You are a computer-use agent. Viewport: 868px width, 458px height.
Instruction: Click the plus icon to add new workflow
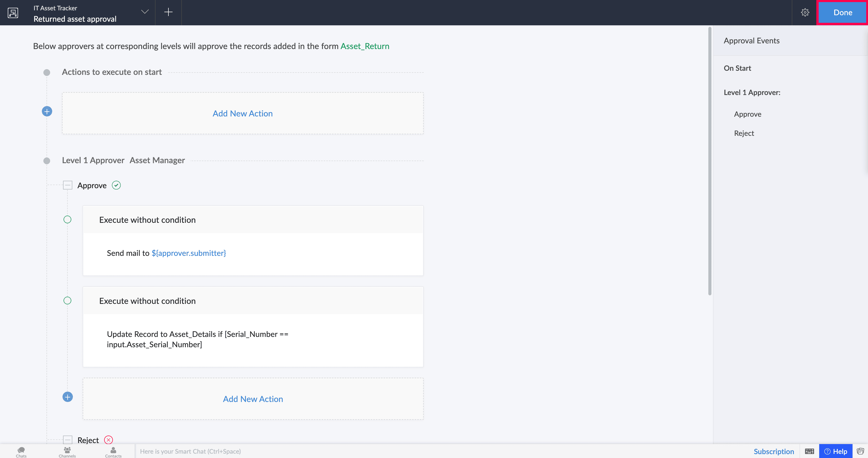(x=168, y=12)
